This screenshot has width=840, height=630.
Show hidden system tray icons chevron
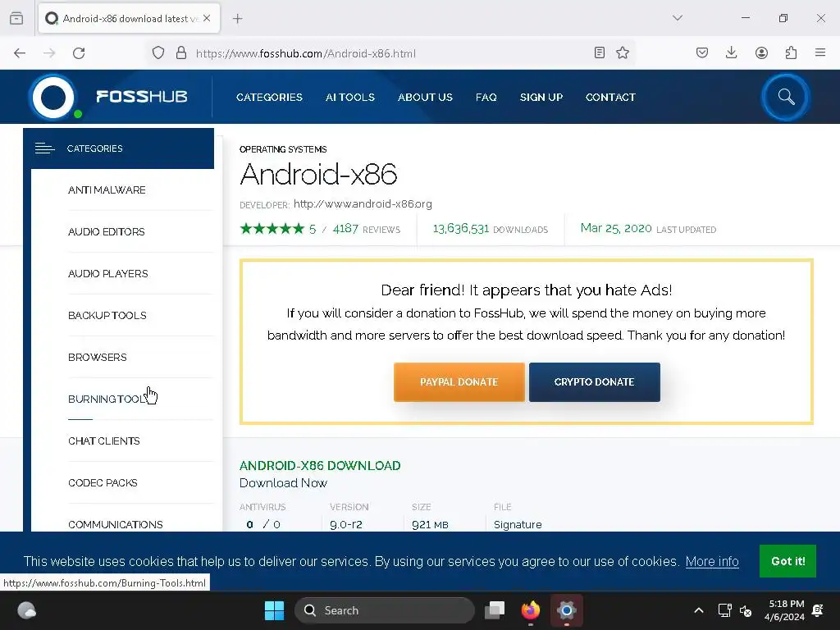699,610
